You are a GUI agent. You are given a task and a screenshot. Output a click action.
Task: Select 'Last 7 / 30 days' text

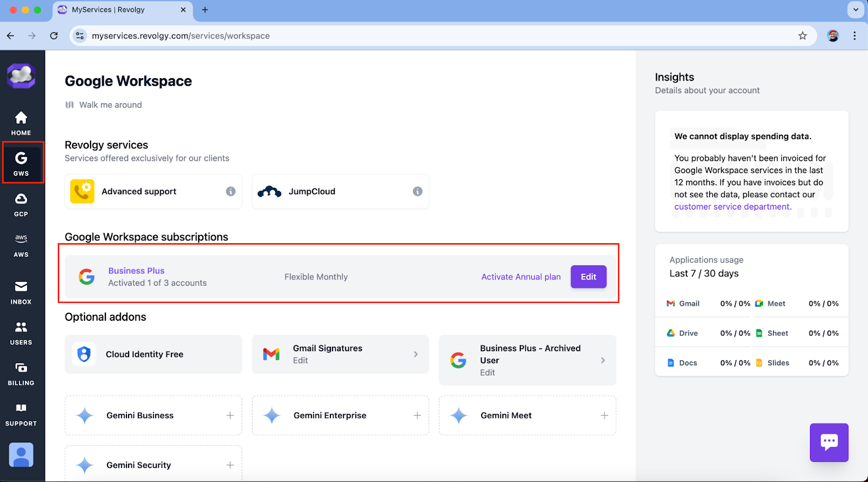point(704,274)
